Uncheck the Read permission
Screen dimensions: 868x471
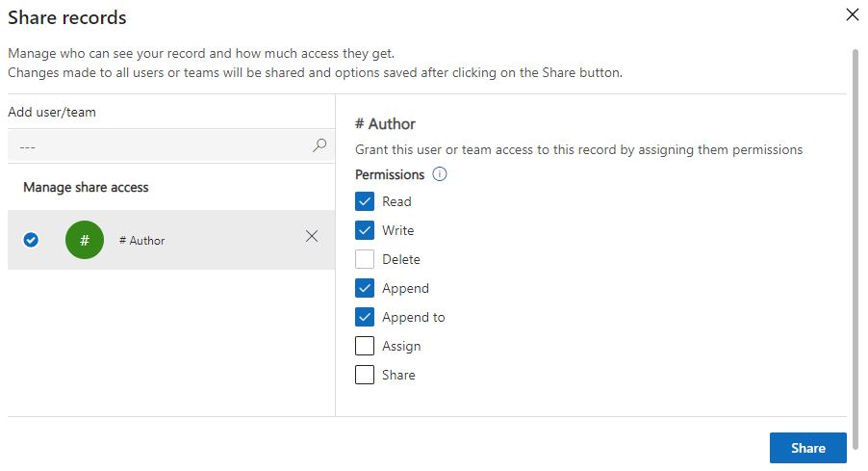pos(365,201)
